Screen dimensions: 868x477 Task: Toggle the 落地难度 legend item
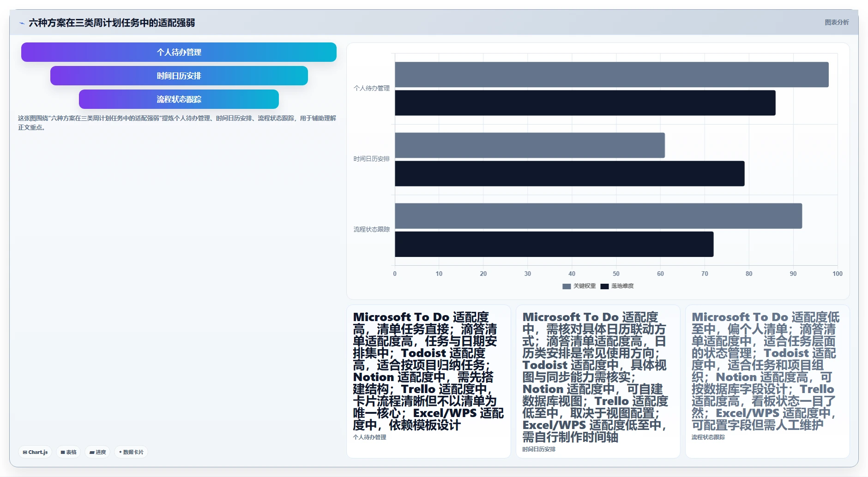(x=617, y=286)
